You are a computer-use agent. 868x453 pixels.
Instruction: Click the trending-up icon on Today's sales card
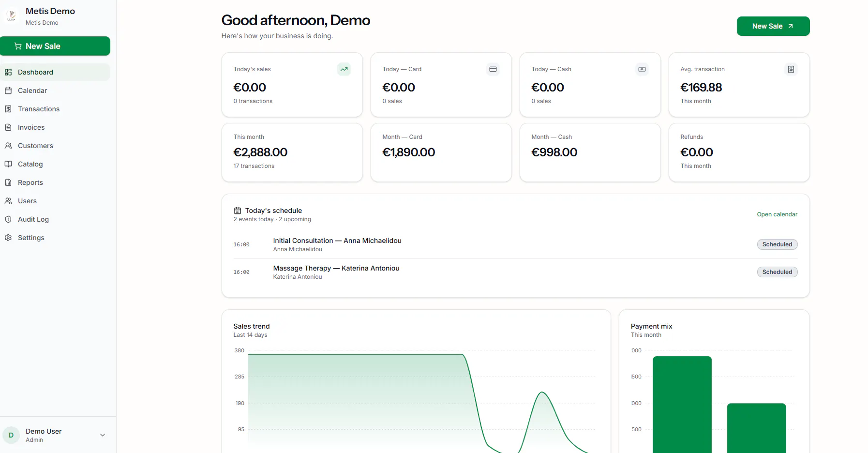[344, 69]
